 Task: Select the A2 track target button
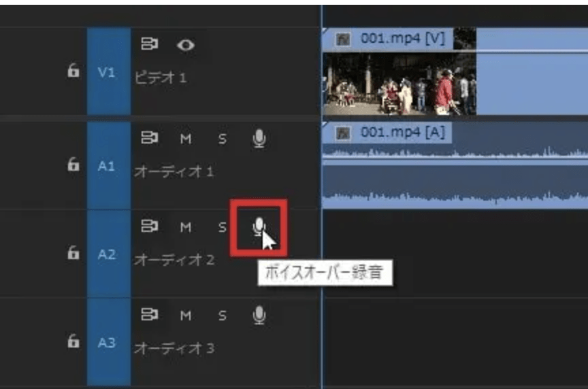(x=108, y=254)
